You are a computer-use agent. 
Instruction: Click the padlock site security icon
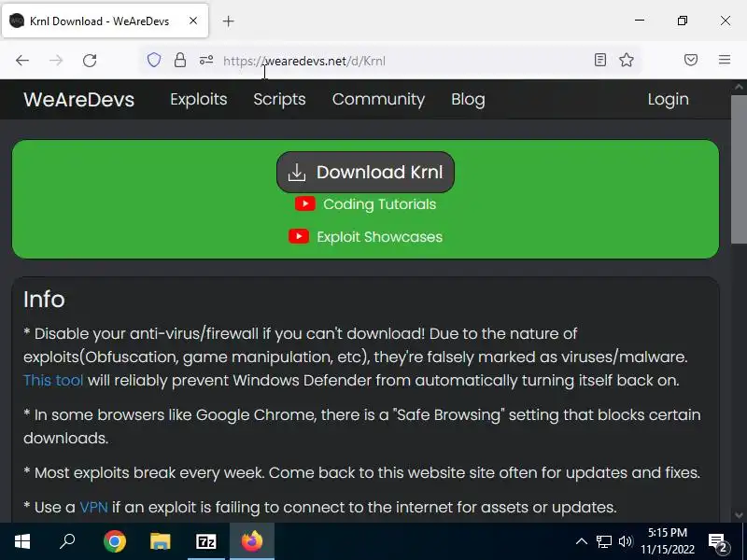pyautogui.click(x=180, y=60)
